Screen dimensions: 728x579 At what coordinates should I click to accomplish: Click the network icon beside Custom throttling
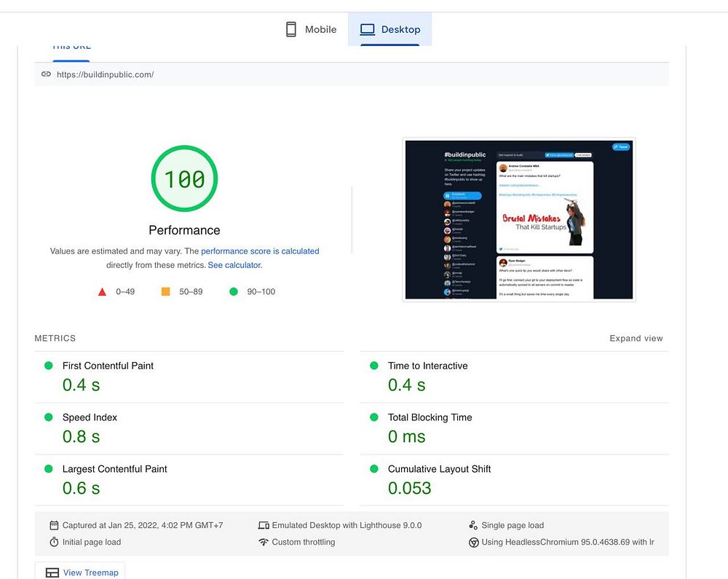coord(264,542)
